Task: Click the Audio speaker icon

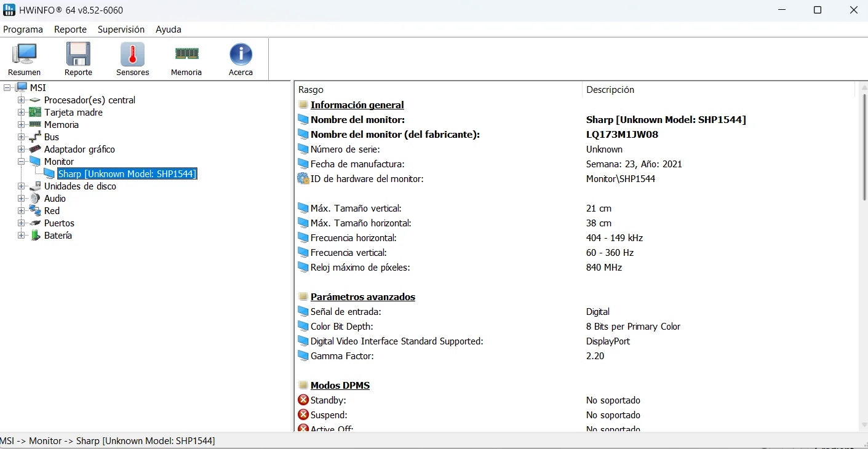Action: click(35, 198)
